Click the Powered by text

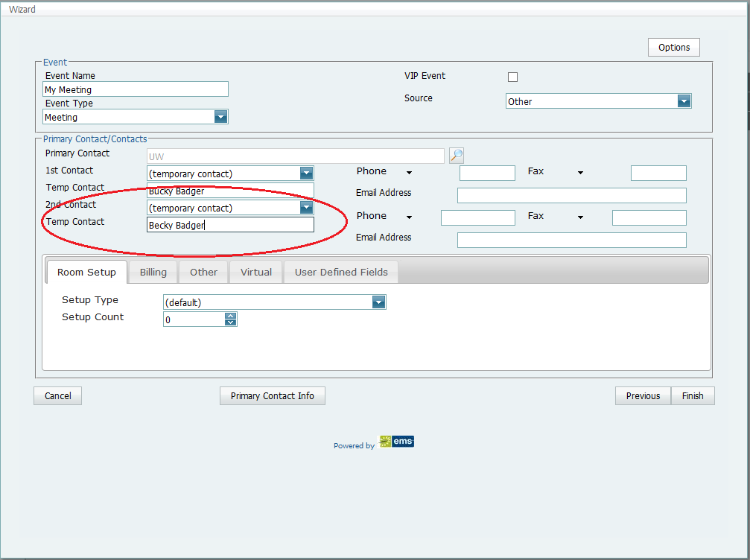(354, 446)
